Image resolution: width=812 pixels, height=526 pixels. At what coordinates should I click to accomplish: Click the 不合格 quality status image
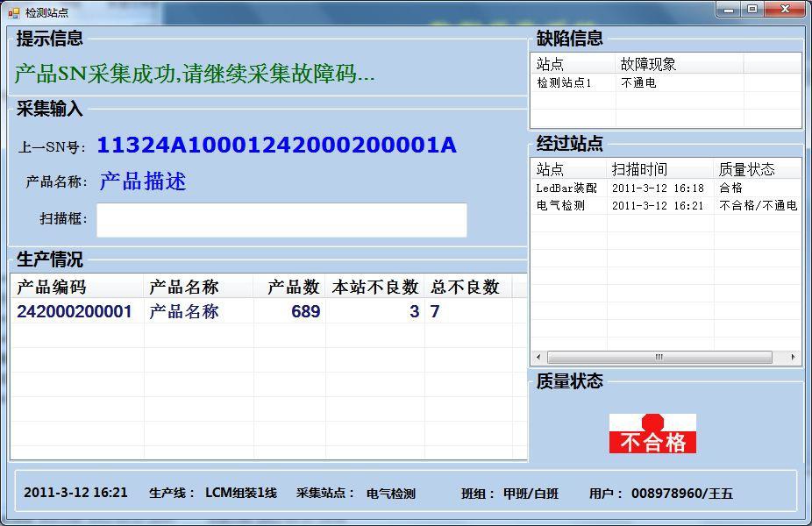click(x=652, y=434)
